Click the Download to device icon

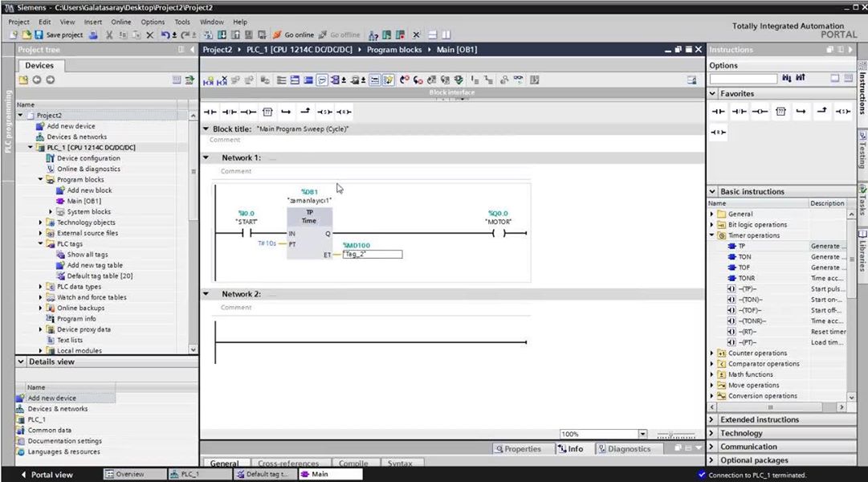[222, 35]
